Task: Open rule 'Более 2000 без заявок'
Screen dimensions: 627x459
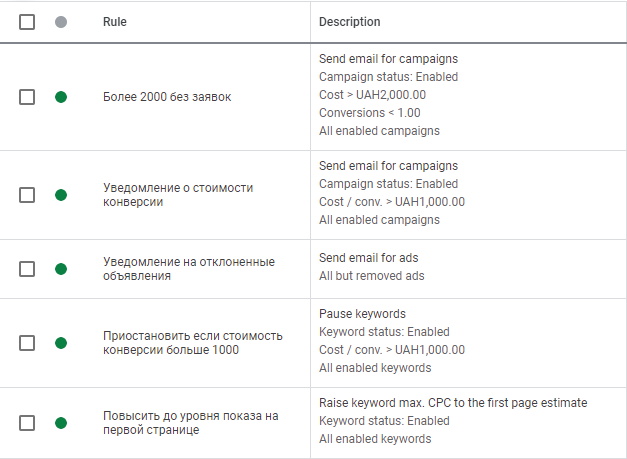Action: (164, 97)
